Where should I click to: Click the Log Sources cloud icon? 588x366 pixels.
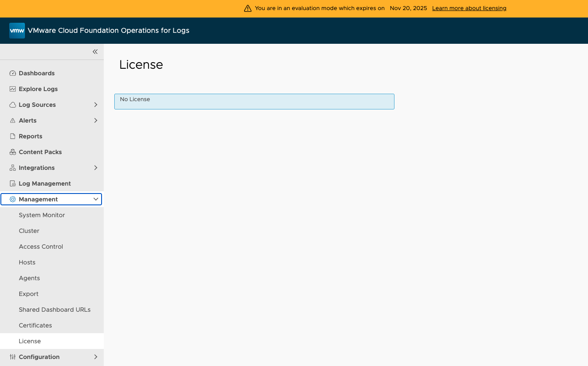pyautogui.click(x=13, y=105)
